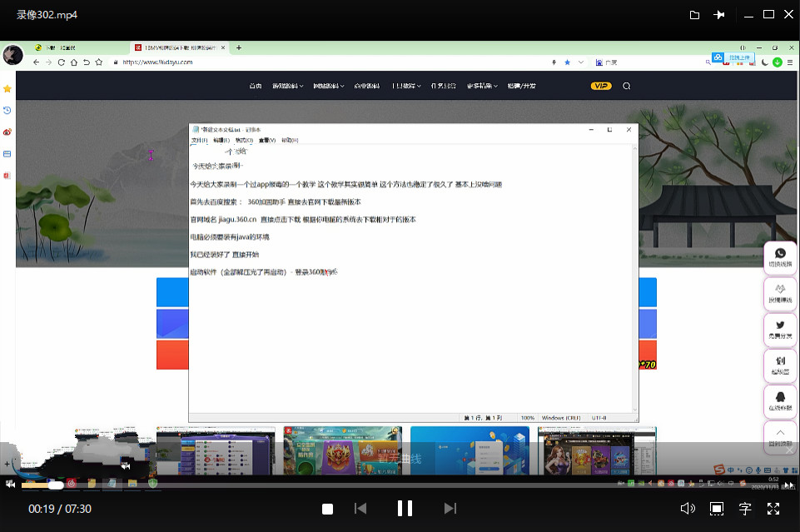Expand the 工具软件 navigation dropdown
800x532 pixels.
(x=406, y=86)
